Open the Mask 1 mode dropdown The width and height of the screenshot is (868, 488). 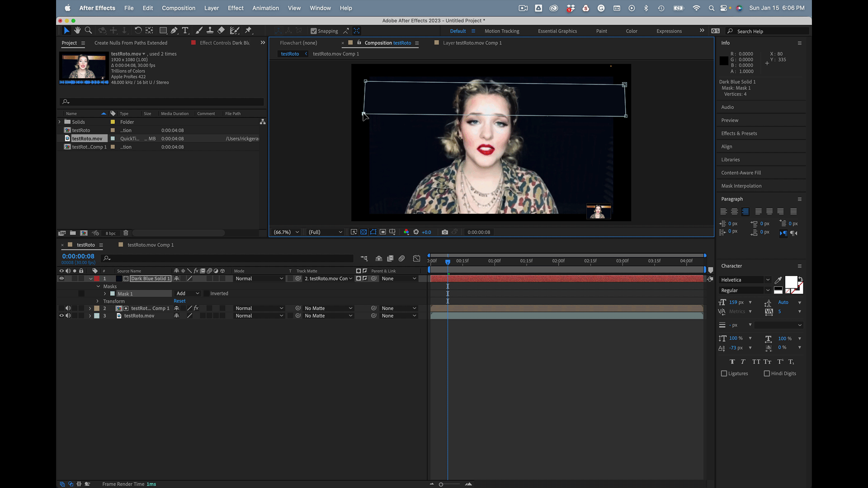pyautogui.click(x=188, y=293)
